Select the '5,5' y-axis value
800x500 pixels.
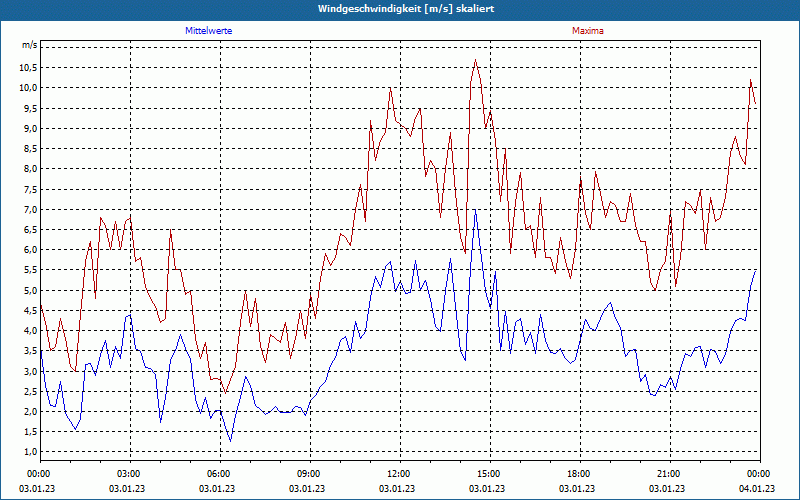[x=31, y=270]
